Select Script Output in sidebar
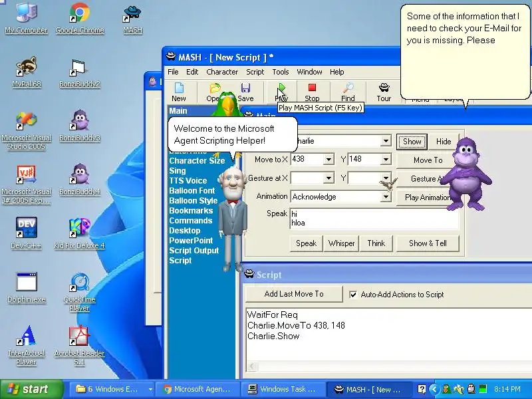 [x=194, y=251]
